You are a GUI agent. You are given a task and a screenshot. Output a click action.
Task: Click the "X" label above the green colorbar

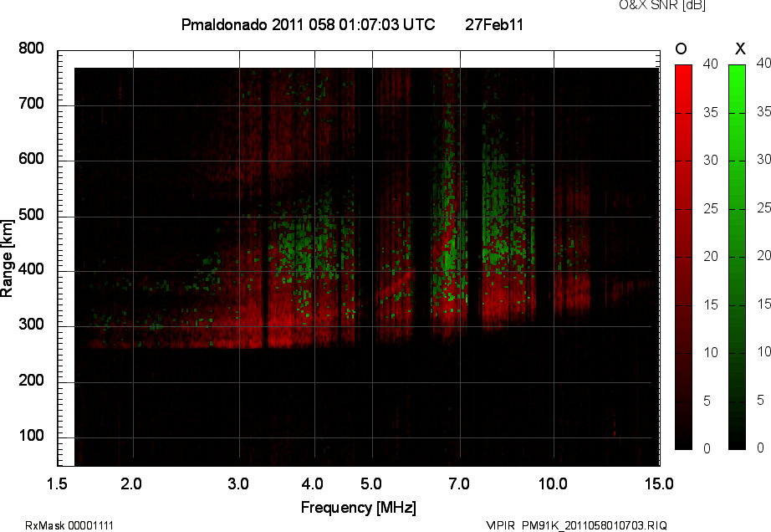coord(740,49)
